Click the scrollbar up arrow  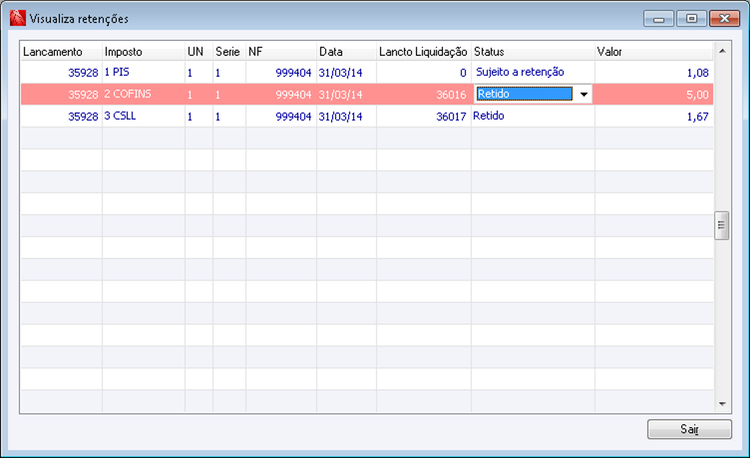click(x=722, y=51)
